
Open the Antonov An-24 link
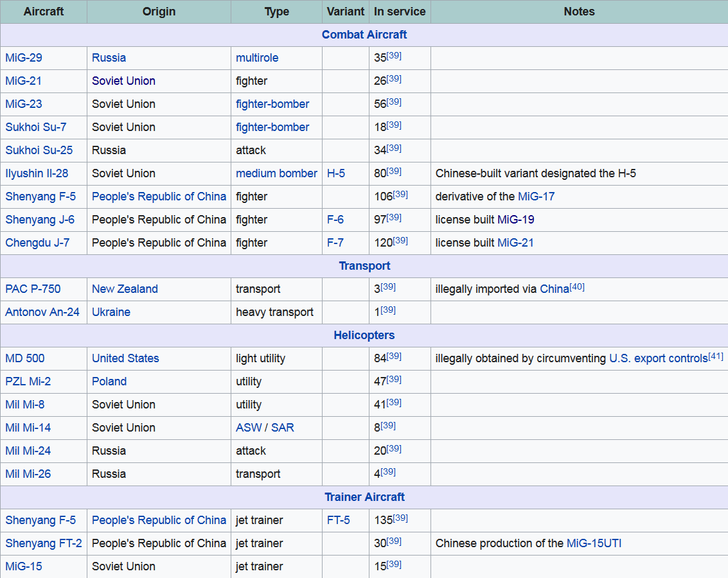[x=42, y=312]
